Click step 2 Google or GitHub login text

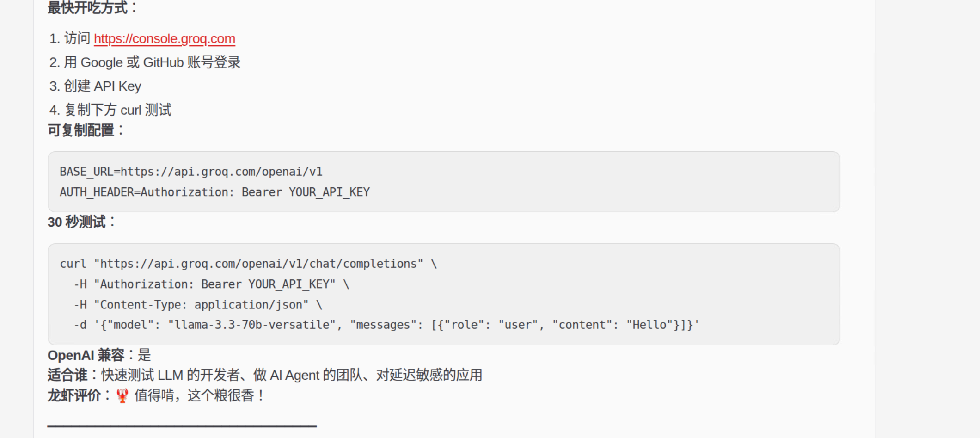point(152,62)
